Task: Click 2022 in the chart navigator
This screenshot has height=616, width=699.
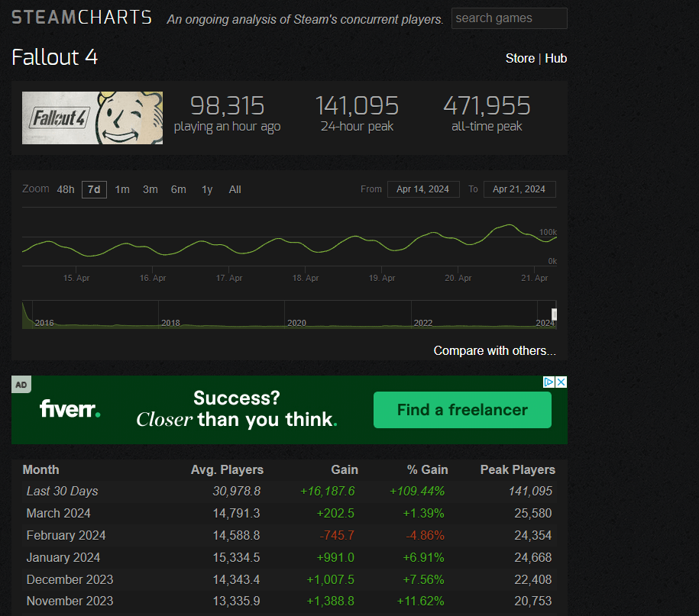Action: point(422,323)
